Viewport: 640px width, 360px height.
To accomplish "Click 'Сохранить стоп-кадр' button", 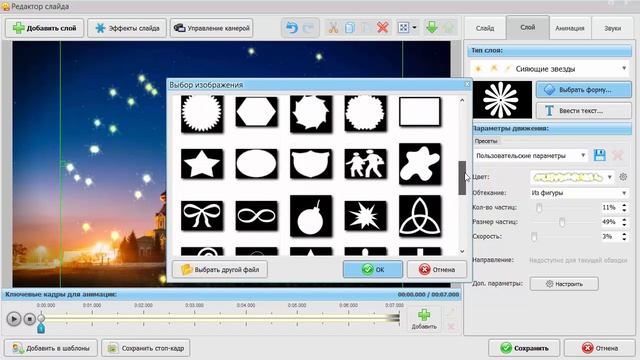I will coord(146,348).
